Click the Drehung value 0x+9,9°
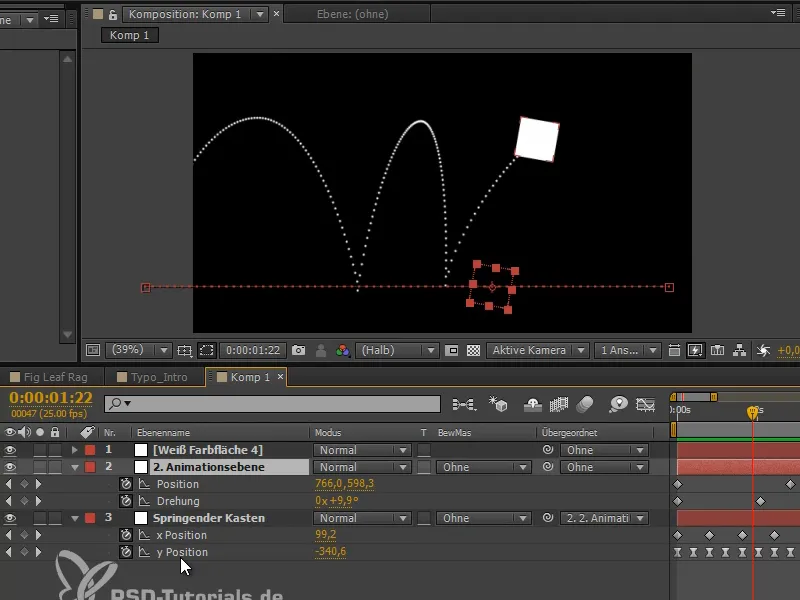Viewport: 800px width, 600px height. pos(337,501)
